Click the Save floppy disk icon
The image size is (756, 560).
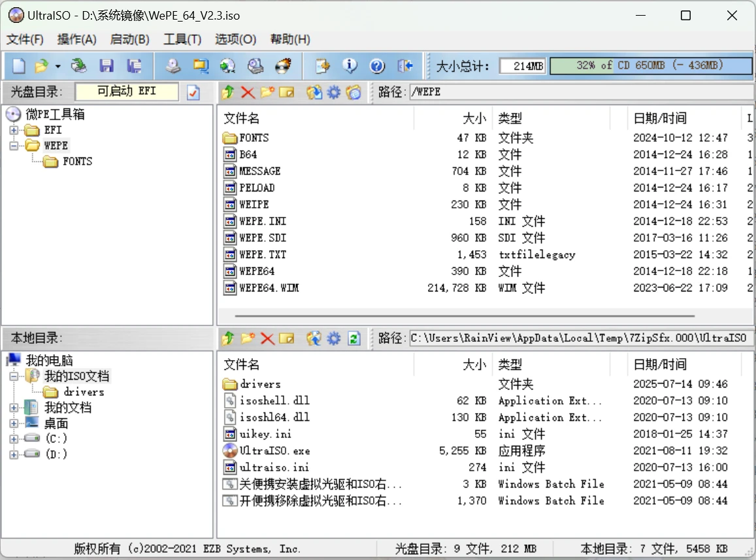point(107,66)
